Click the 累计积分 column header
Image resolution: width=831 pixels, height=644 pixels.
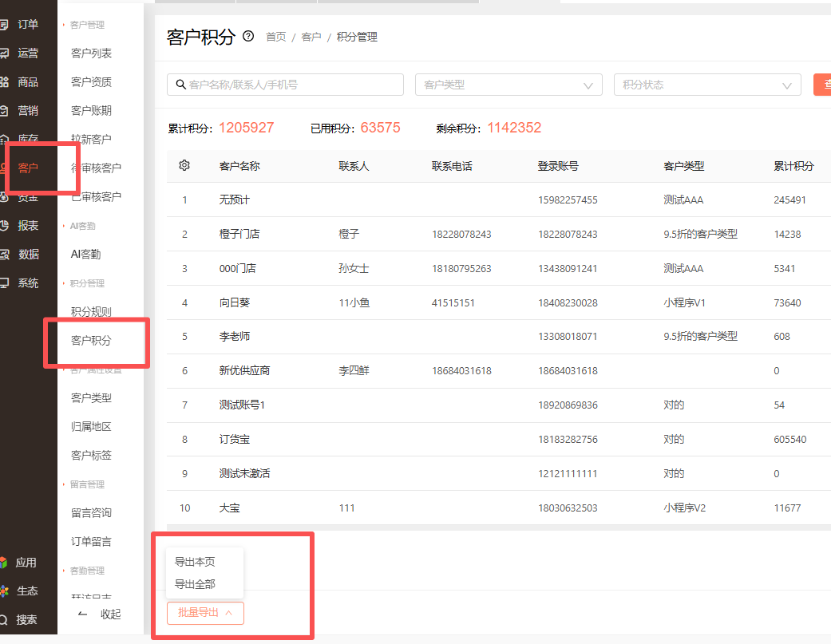coord(793,166)
